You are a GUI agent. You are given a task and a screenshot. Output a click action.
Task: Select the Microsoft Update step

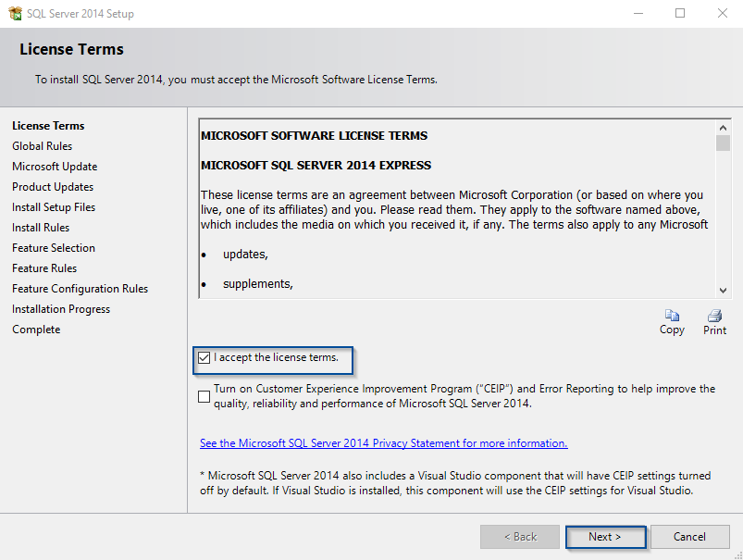click(55, 167)
